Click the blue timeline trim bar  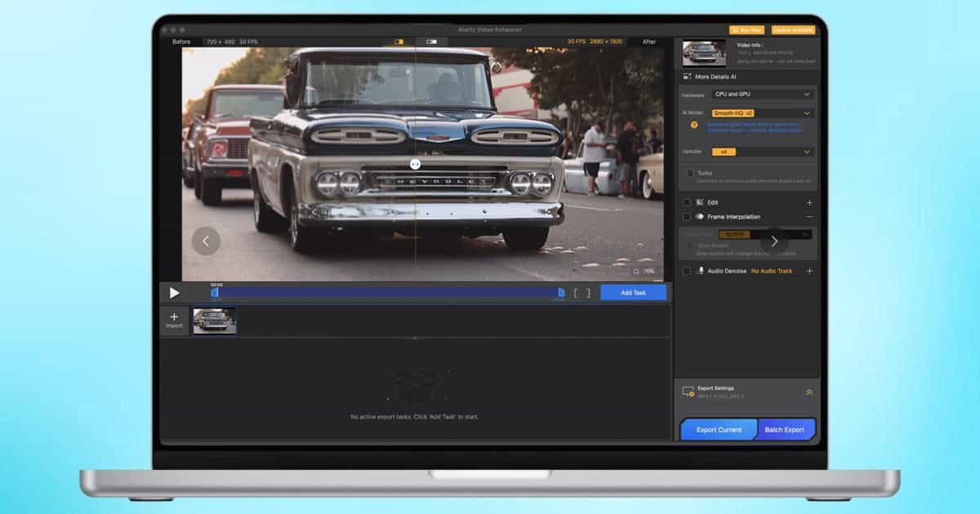click(x=388, y=292)
